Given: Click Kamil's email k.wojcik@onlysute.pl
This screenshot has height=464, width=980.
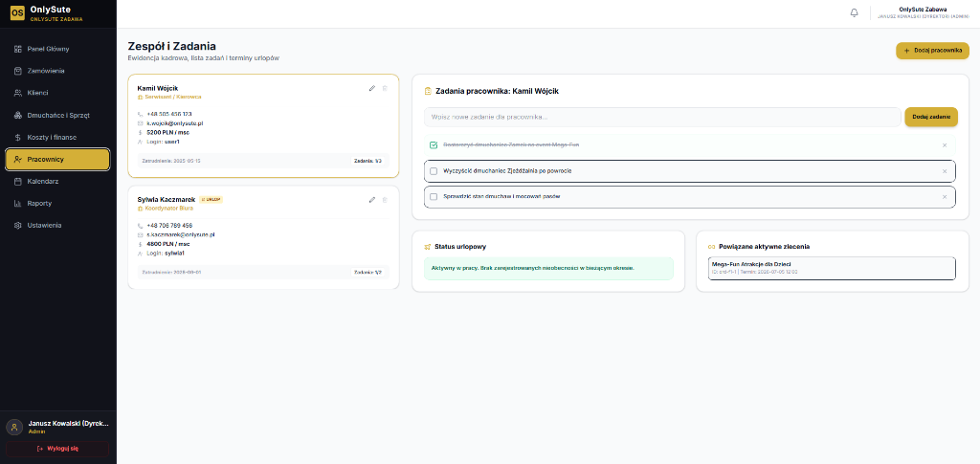Looking at the screenshot, I should pos(175,123).
